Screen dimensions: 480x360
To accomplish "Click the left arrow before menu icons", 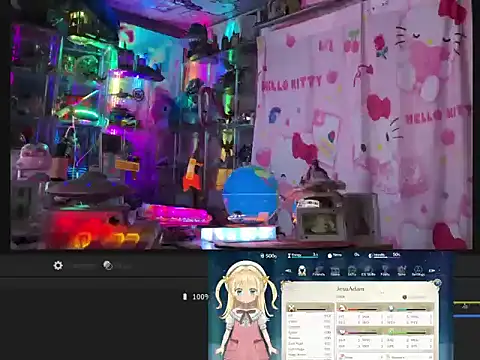I will coord(289,271).
